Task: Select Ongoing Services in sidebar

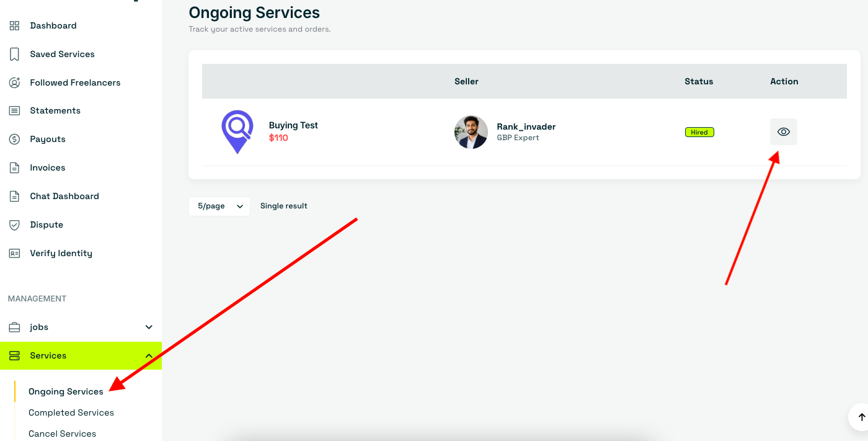Action: 66,391
